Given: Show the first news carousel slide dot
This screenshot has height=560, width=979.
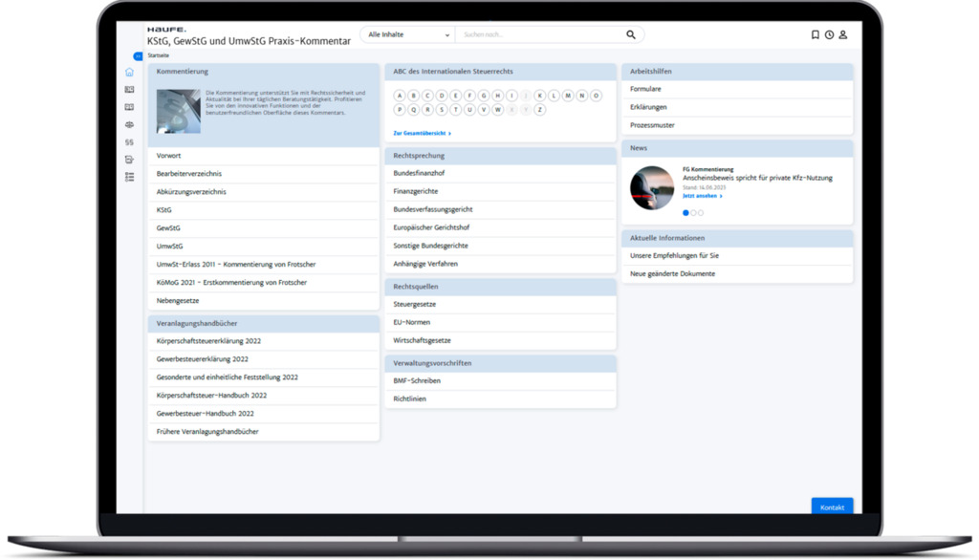Looking at the screenshot, I should (x=685, y=213).
